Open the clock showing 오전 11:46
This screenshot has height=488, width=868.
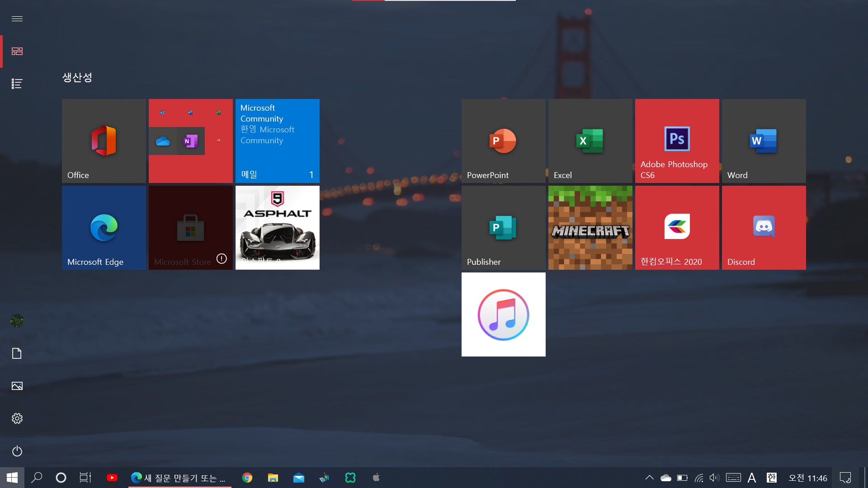tap(808, 478)
